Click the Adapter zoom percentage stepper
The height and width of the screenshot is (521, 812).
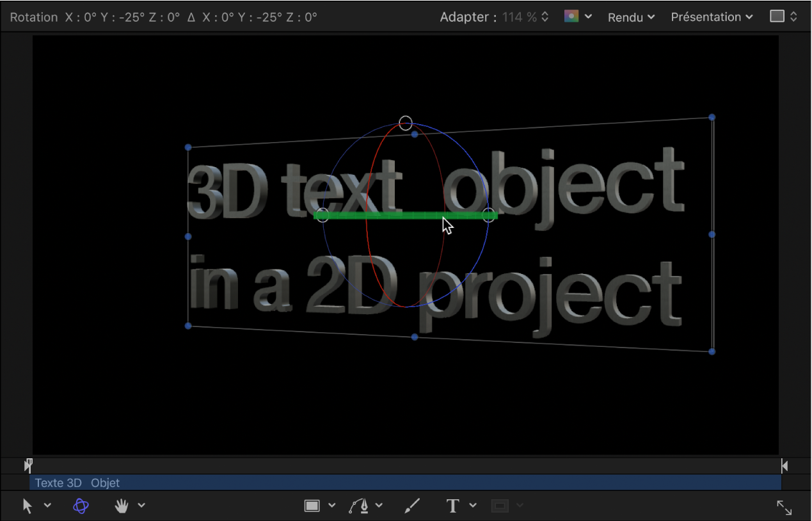pyautogui.click(x=545, y=17)
